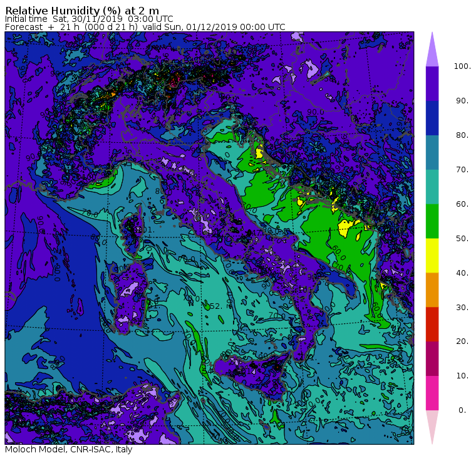
Task: Pick the yellow 40-50 legend swatch
Action: pyautogui.click(x=432, y=256)
